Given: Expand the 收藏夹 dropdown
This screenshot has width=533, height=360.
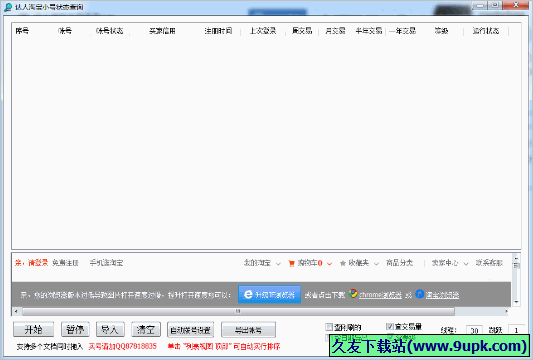Looking at the screenshot, I should tap(376, 263).
